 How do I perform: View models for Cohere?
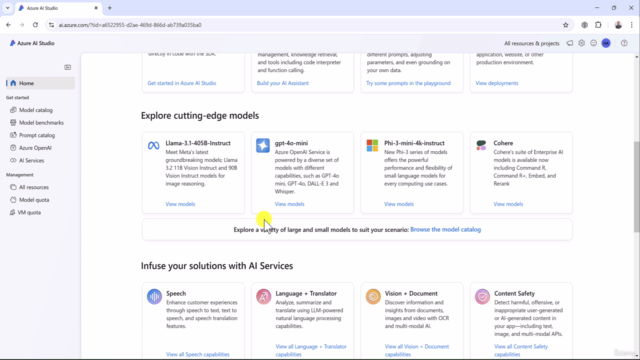pyautogui.click(x=508, y=204)
